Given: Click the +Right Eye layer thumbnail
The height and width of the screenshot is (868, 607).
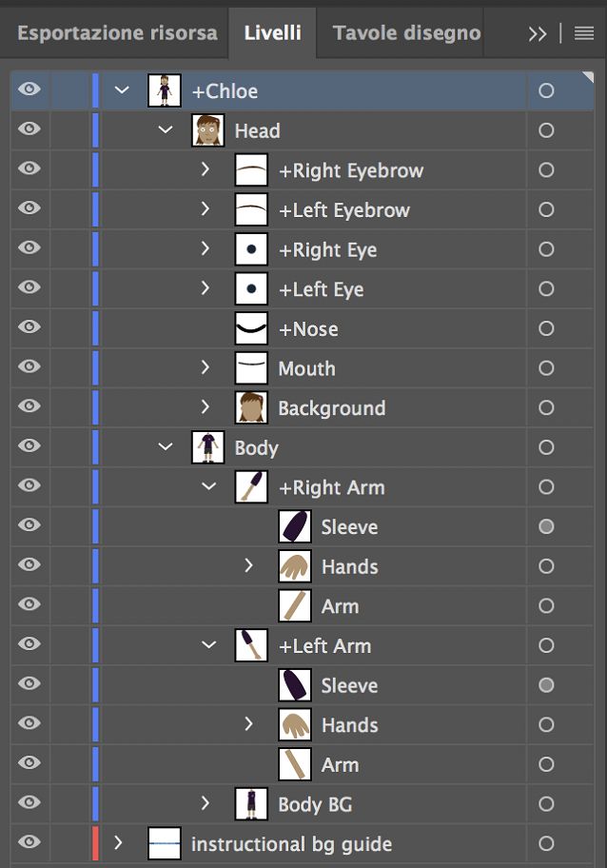Looking at the screenshot, I should tap(249, 248).
